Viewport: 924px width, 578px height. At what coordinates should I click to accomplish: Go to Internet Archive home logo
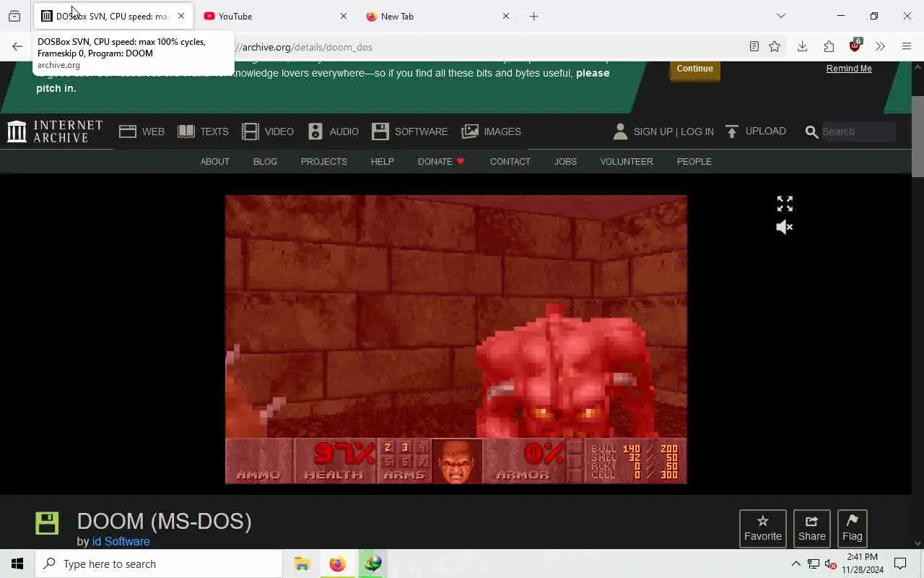click(x=55, y=131)
